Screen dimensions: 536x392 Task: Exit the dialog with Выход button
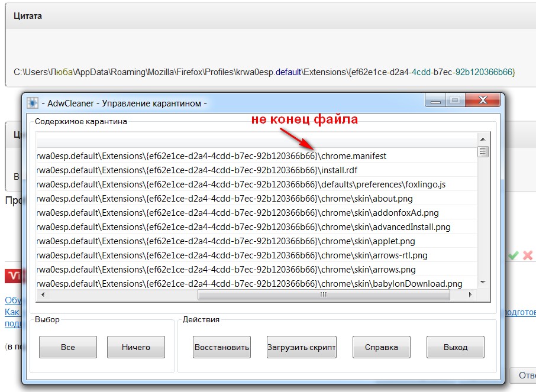pyautogui.click(x=456, y=347)
